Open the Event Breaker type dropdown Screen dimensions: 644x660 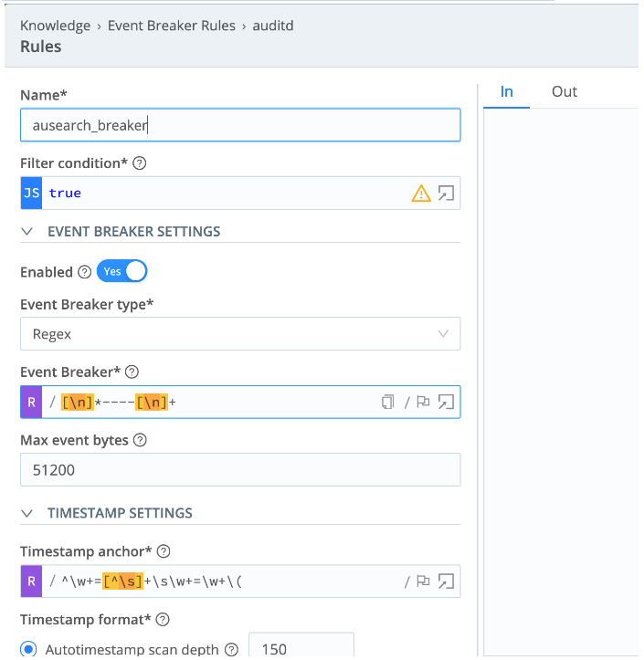(x=240, y=334)
